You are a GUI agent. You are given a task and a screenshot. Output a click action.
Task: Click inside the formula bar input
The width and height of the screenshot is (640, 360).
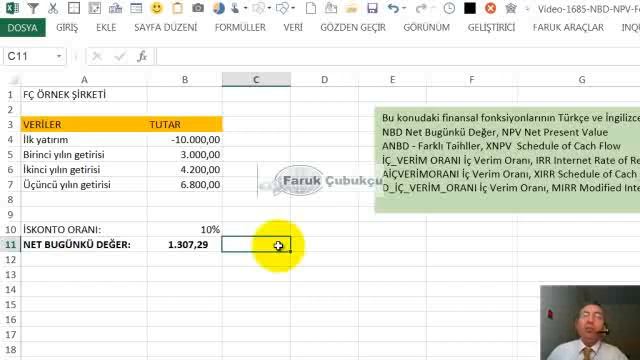[x=398, y=56]
